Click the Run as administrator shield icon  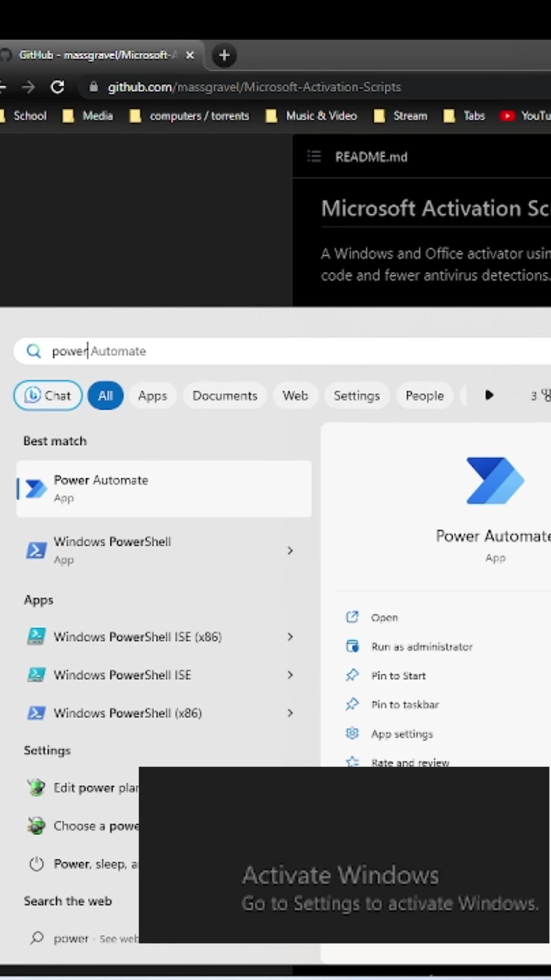tap(352, 646)
